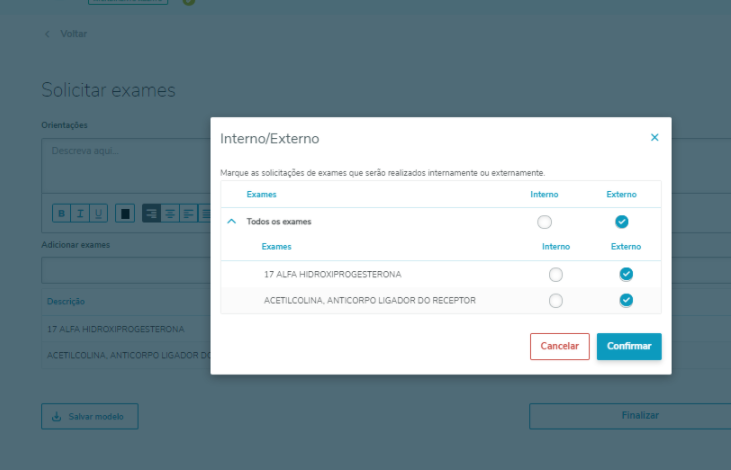Click the Descrição column header
Viewport: 731px width, 470px height.
click(x=66, y=302)
